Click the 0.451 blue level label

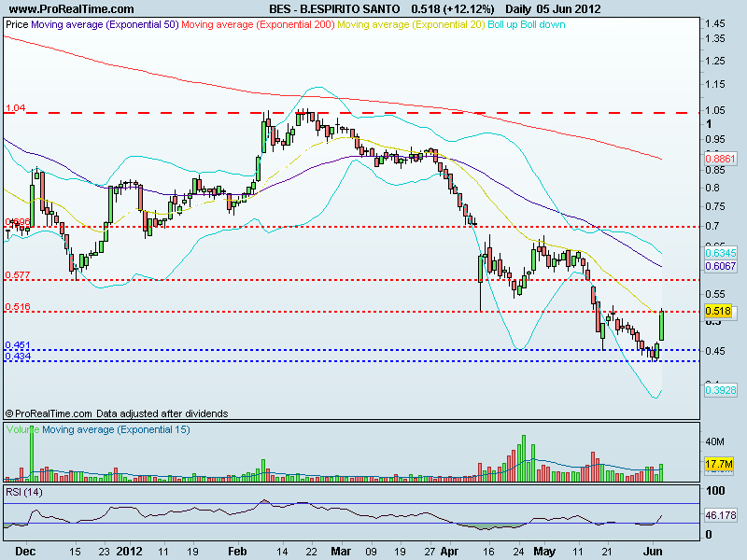tap(18, 344)
